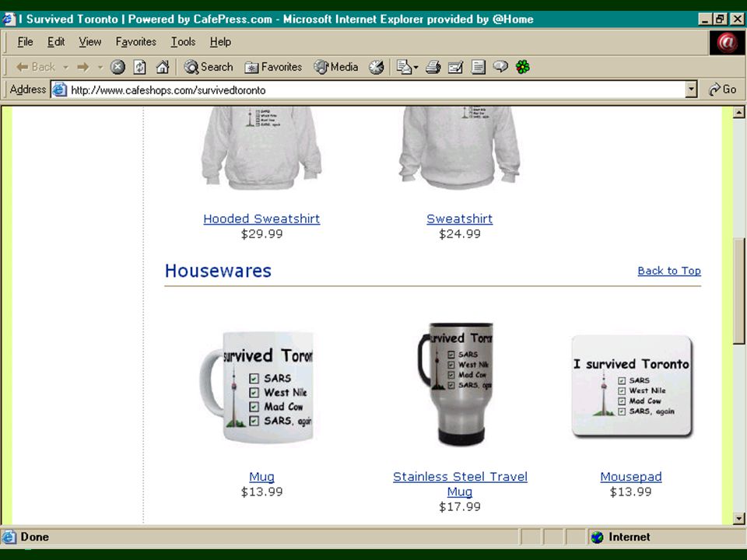Click the vertical scrollbar thumb

click(738, 290)
